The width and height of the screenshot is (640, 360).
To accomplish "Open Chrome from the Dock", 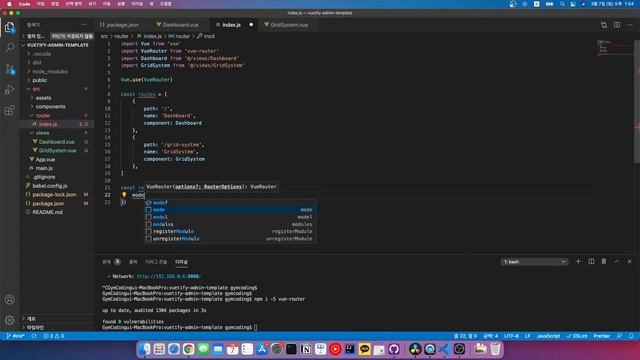I will (x=188, y=349).
